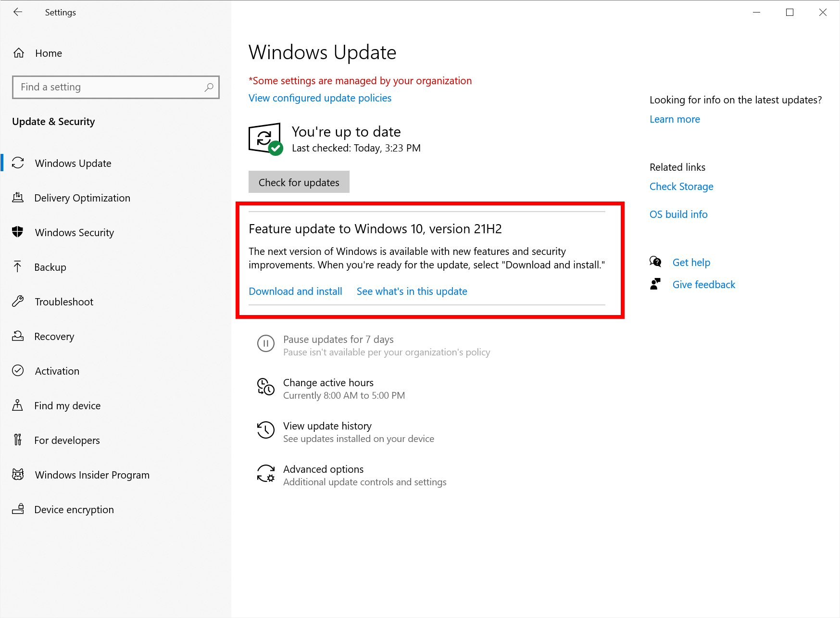Click the Backup upload-arrow icon
This screenshot has width=840, height=618.
point(18,267)
